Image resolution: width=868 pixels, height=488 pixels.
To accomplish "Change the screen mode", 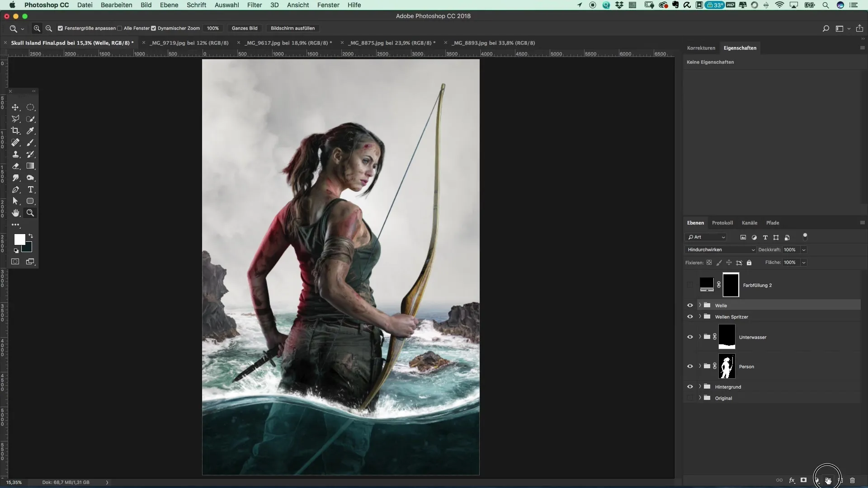I will (x=30, y=262).
